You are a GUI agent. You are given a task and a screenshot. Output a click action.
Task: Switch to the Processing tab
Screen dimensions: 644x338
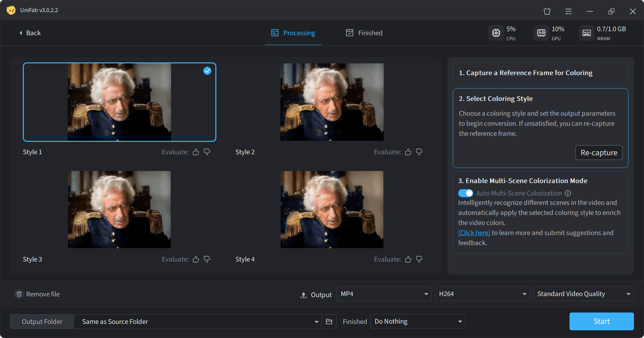[293, 33]
